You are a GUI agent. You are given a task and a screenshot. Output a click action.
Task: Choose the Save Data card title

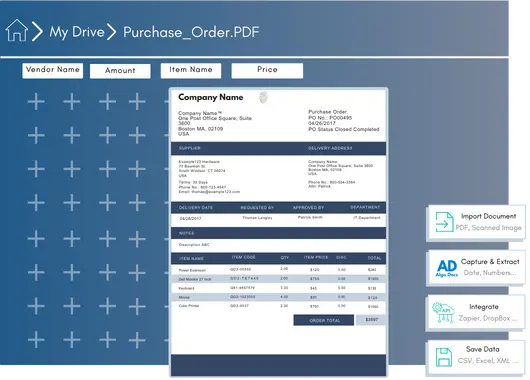coord(482,349)
